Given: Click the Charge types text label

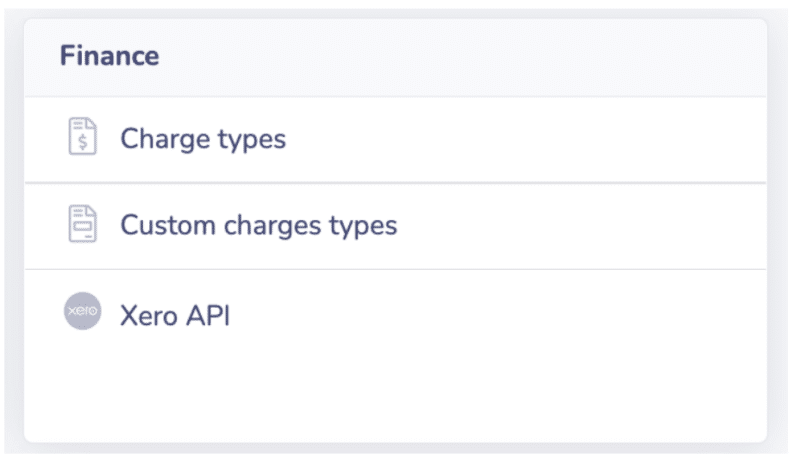Looking at the screenshot, I should [x=203, y=139].
